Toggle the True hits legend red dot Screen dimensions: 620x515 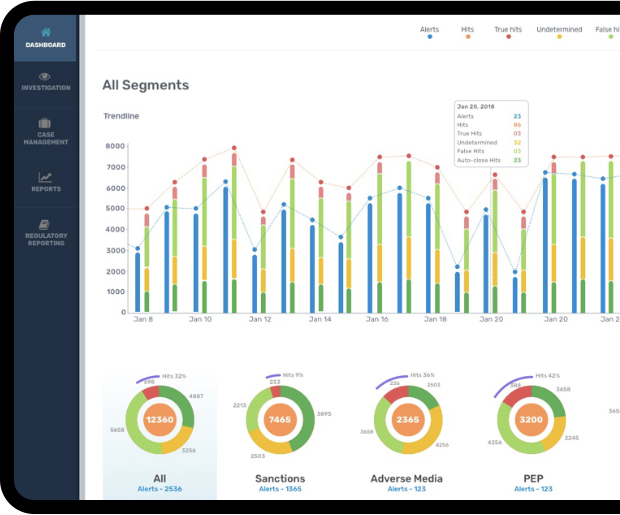pyautogui.click(x=508, y=37)
